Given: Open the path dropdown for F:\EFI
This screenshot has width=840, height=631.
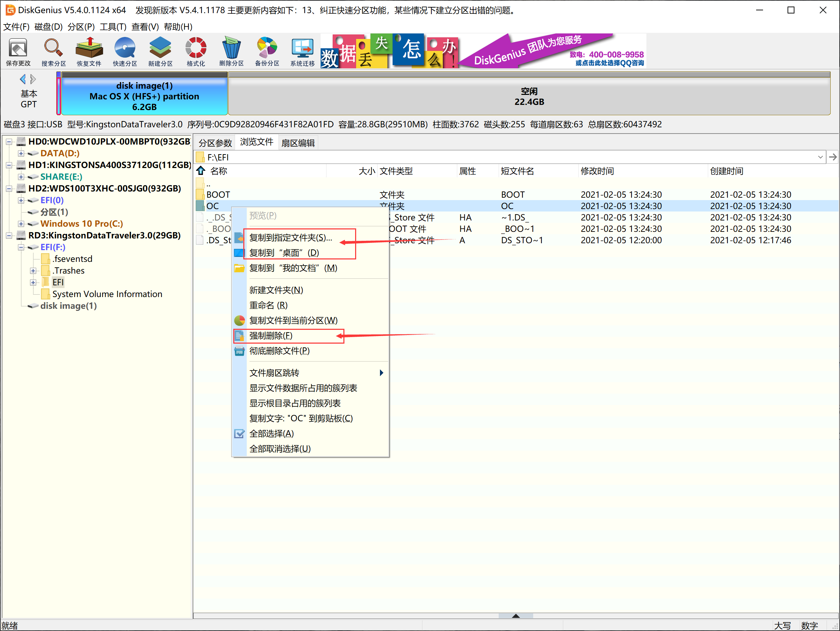Looking at the screenshot, I should pos(820,157).
